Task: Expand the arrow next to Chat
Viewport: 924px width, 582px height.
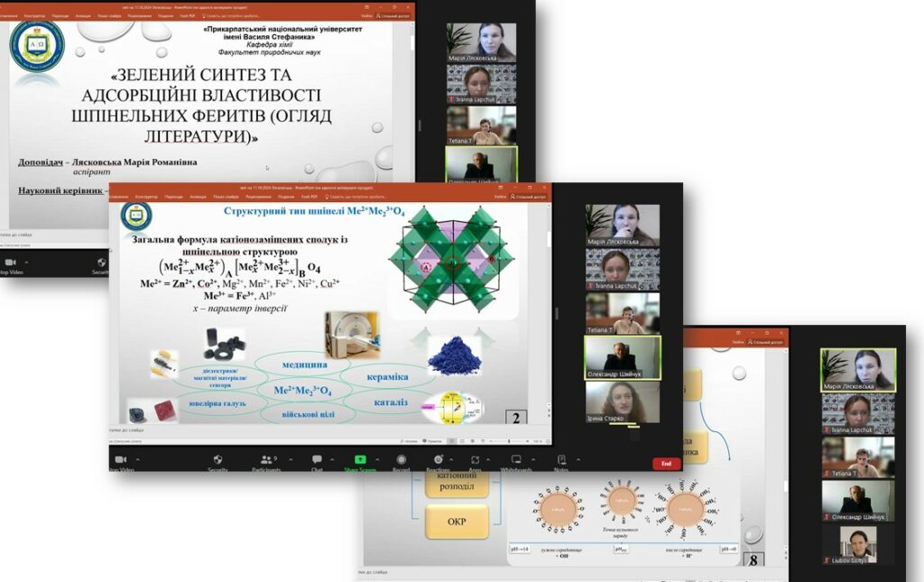Action: click(332, 457)
